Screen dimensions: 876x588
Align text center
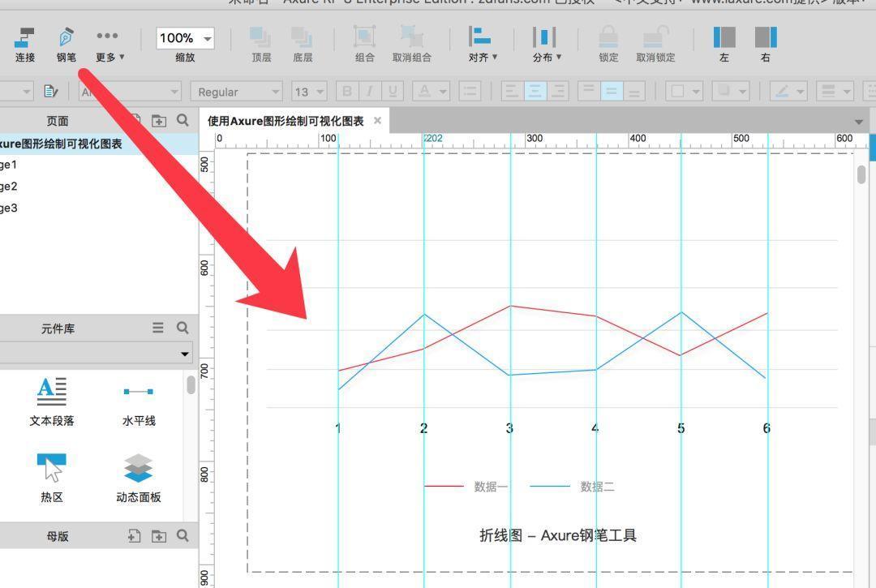point(535,92)
